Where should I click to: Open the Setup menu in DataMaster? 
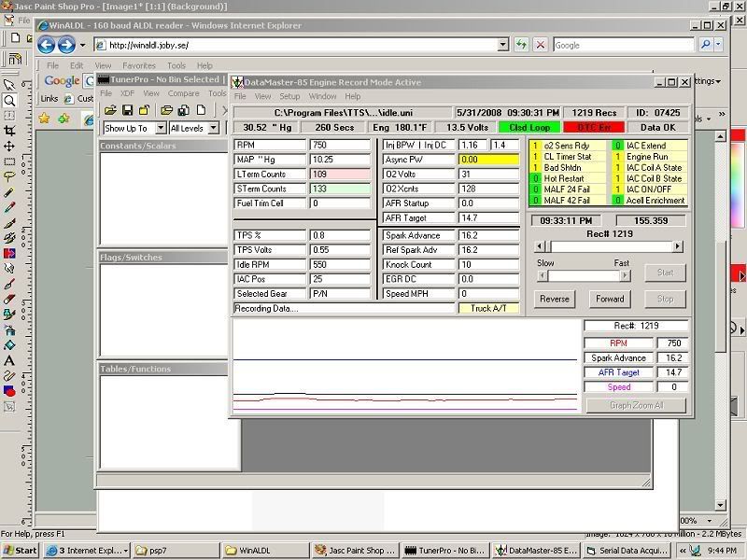coord(289,96)
